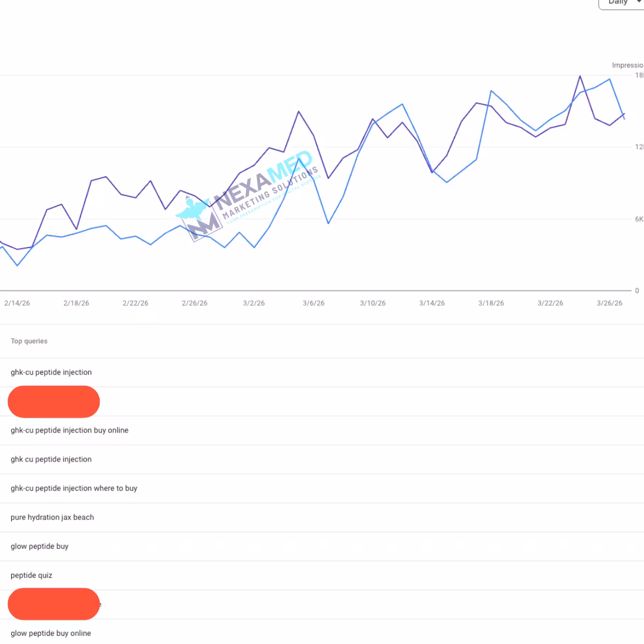Click the pure hydration jax beach query

(x=52, y=517)
